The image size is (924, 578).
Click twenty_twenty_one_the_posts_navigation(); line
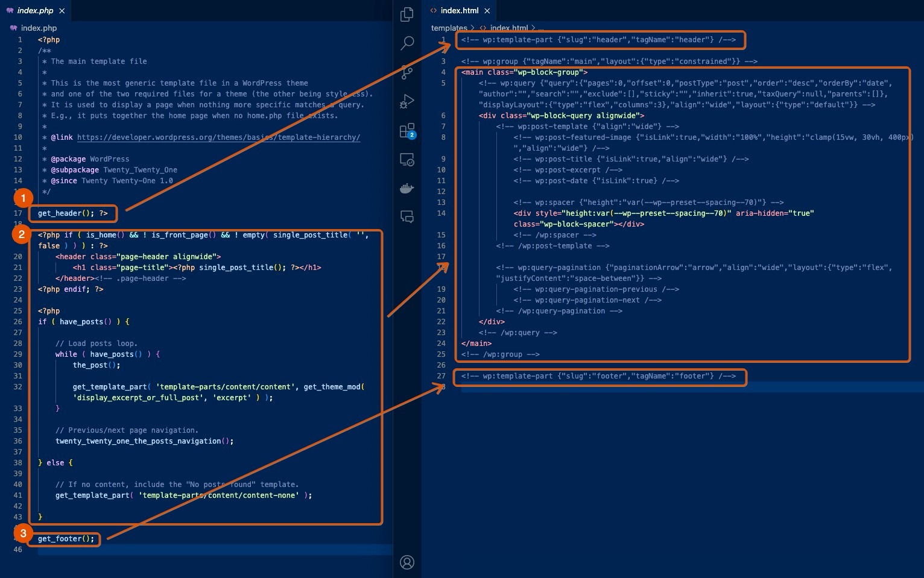pos(144,441)
